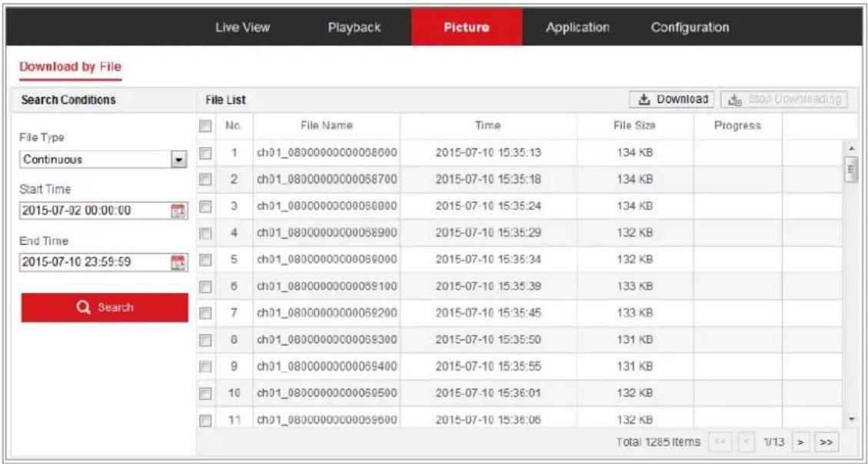This screenshot has height=464, width=868.
Task: Check the box for file No. 2
Action: pyautogui.click(x=204, y=179)
